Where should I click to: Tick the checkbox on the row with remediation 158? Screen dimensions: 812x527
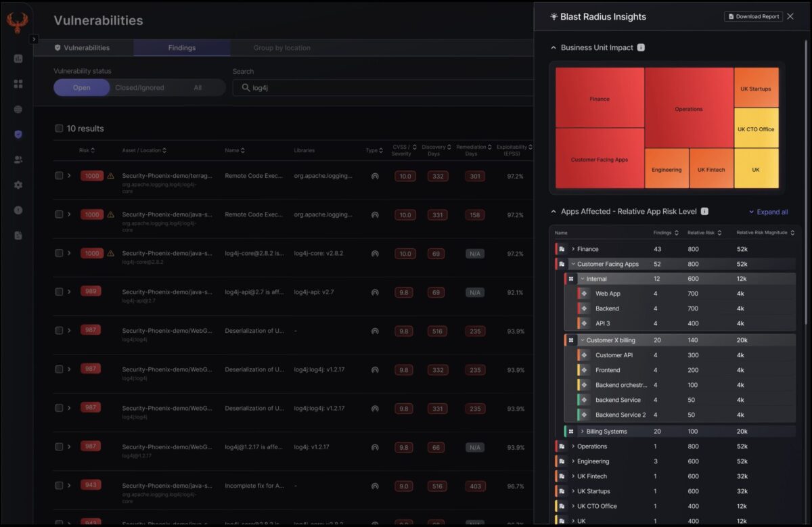point(59,214)
